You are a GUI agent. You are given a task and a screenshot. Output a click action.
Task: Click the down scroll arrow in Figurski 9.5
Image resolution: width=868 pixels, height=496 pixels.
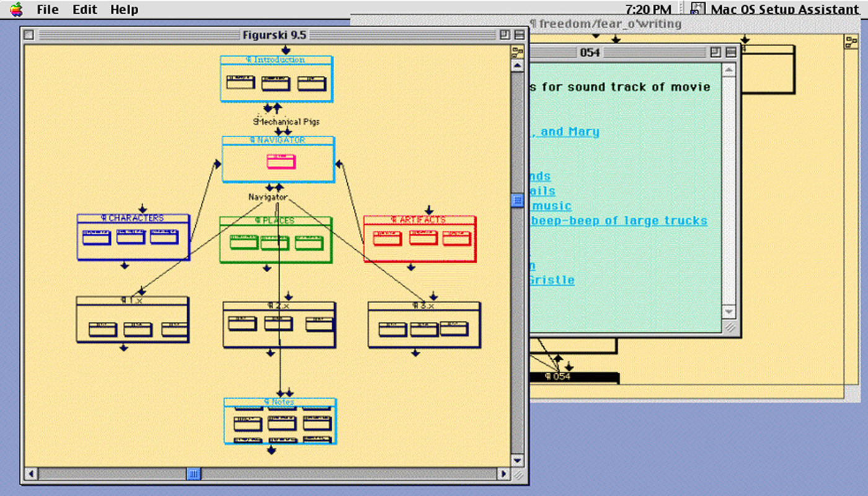pos(517,461)
